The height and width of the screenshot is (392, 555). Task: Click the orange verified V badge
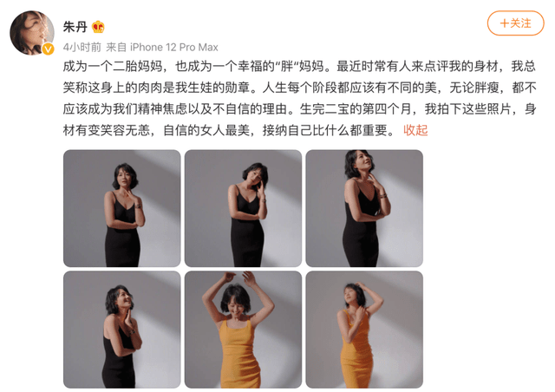click(49, 49)
